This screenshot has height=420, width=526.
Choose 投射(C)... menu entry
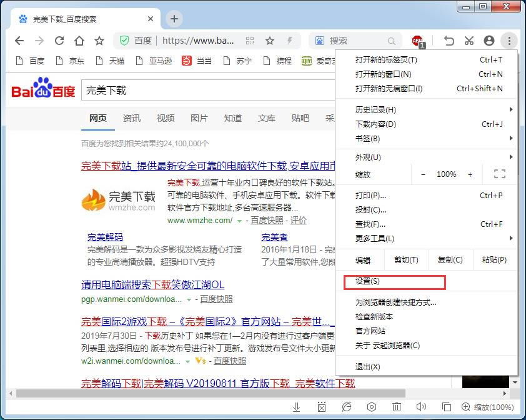click(426, 210)
